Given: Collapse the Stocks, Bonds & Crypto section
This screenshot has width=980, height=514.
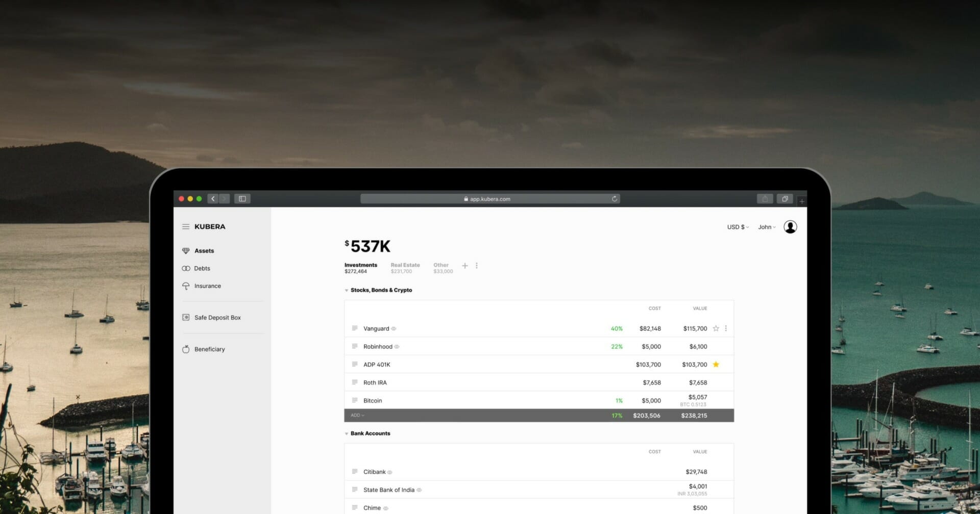Looking at the screenshot, I should point(346,290).
